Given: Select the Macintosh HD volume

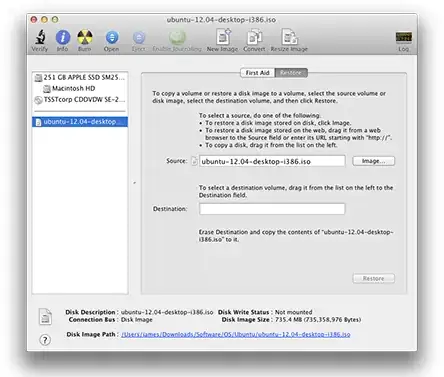Looking at the screenshot, I should point(70,88).
